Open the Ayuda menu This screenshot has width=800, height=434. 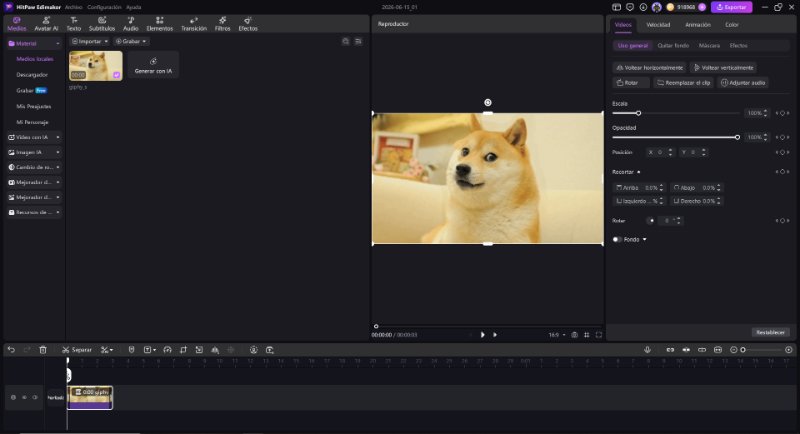pos(134,7)
